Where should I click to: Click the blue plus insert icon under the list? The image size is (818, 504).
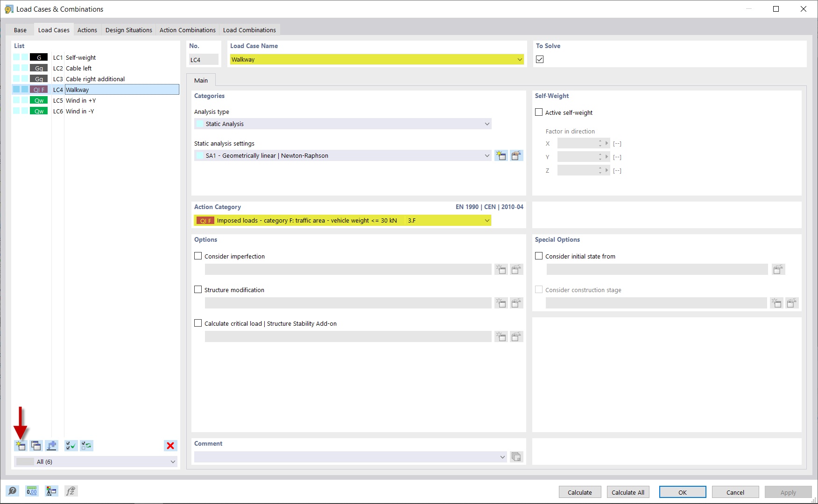(x=51, y=446)
